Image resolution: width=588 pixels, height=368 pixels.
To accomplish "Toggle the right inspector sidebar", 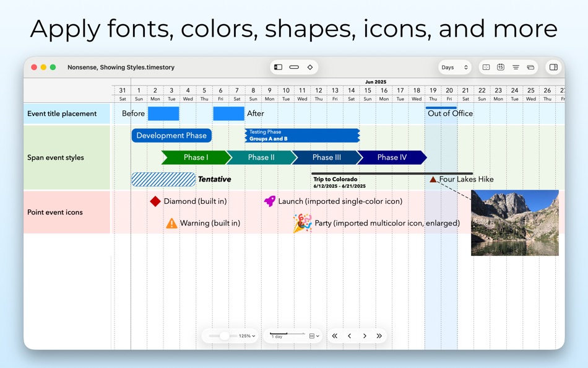I will [x=553, y=67].
